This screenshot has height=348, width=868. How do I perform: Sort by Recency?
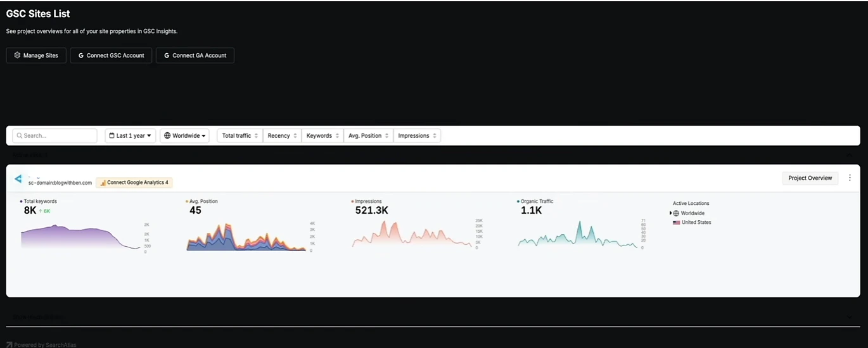point(281,136)
